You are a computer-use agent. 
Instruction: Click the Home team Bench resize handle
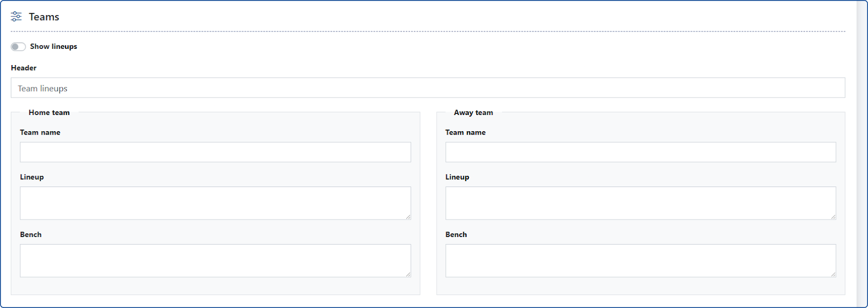click(408, 274)
